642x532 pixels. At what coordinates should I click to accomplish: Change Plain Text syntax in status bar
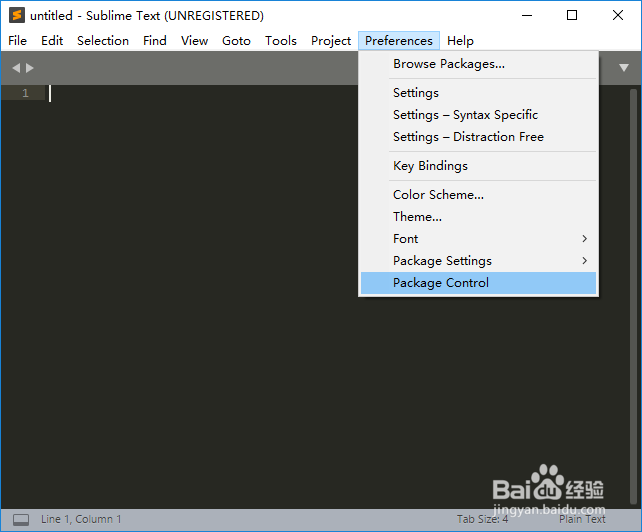point(582,519)
